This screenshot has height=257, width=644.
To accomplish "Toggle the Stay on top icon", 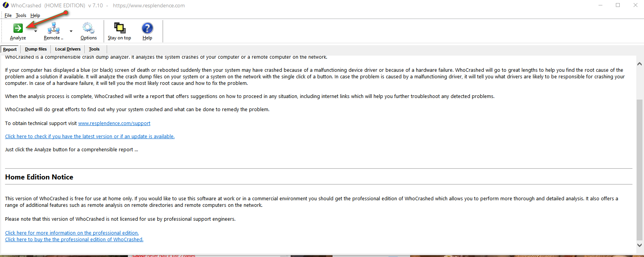I will [x=119, y=28].
